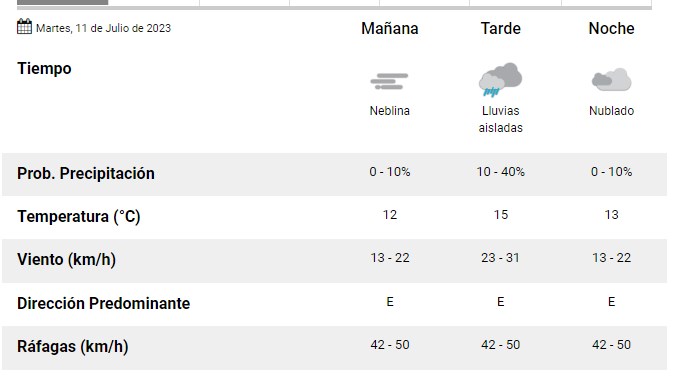Click the Temperatura (°C) row label
This screenshot has height=379, width=685.
tap(79, 217)
